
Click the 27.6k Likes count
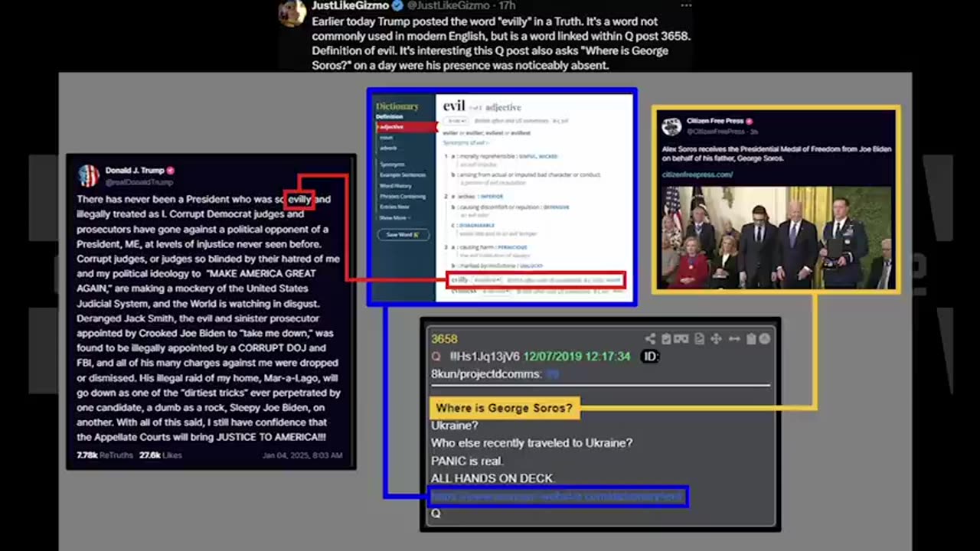[x=160, y=455]
